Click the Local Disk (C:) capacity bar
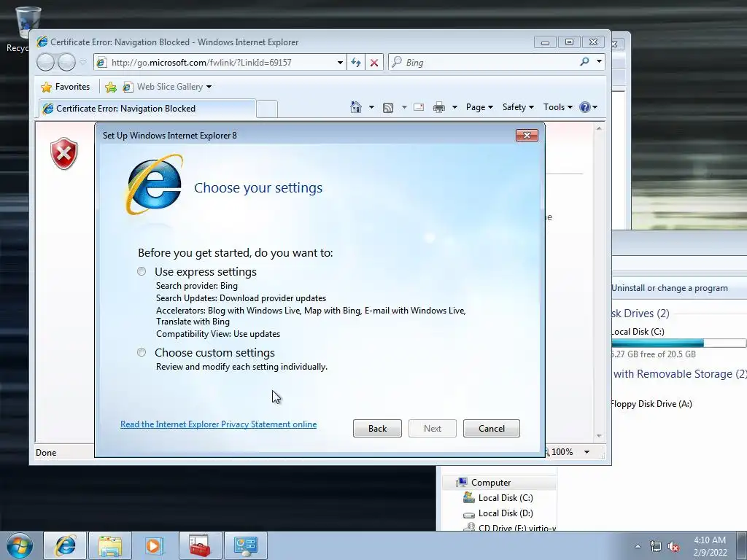 pyautogui.click(x=679, y=343)
